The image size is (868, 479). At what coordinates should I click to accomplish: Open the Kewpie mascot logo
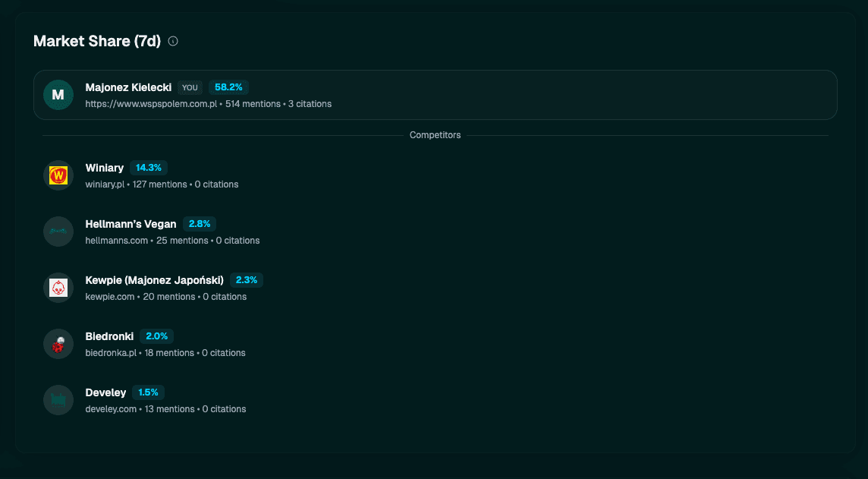tap(58, 288)
